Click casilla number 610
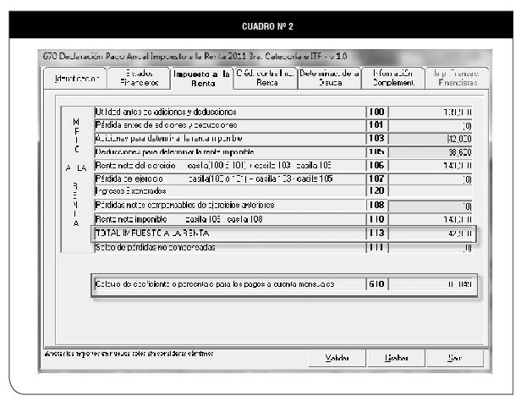This screenshot has height=412, width=532. coord(376,284)
